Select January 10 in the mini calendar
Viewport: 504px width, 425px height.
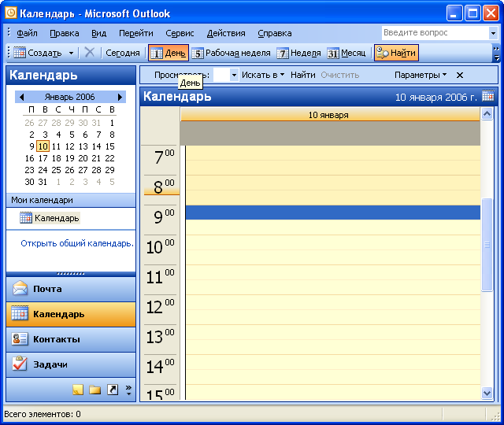pyautogui.click(x=43, y=146)
